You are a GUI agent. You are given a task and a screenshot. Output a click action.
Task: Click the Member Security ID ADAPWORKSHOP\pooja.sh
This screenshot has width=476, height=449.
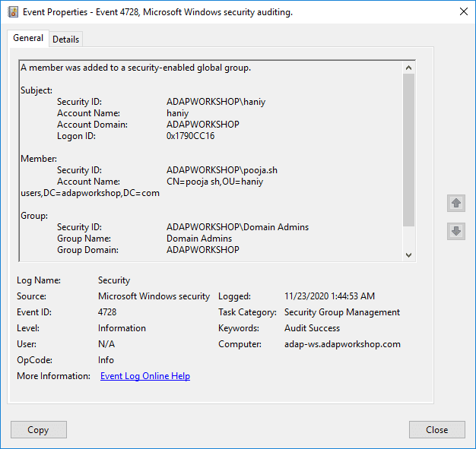point(222,170)
